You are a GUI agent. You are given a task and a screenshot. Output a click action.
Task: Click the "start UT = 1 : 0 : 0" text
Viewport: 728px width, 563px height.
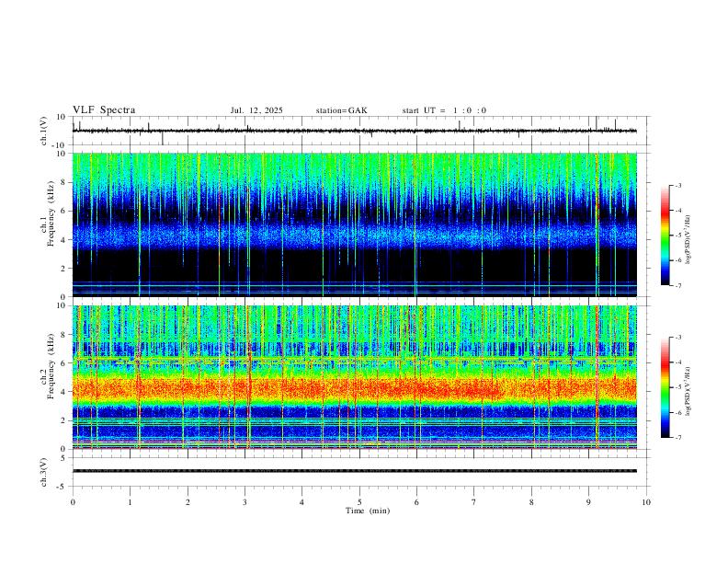pyautogui.click(x=444, y=110)
